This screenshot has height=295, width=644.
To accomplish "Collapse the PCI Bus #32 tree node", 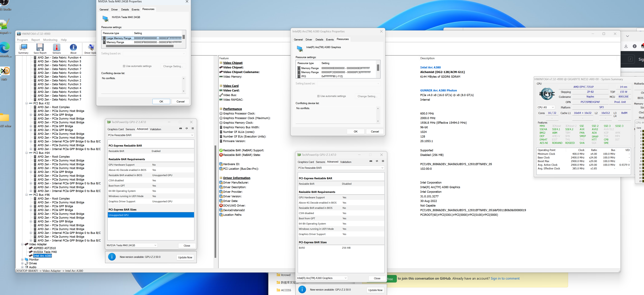I will click(x=26, y=103).
